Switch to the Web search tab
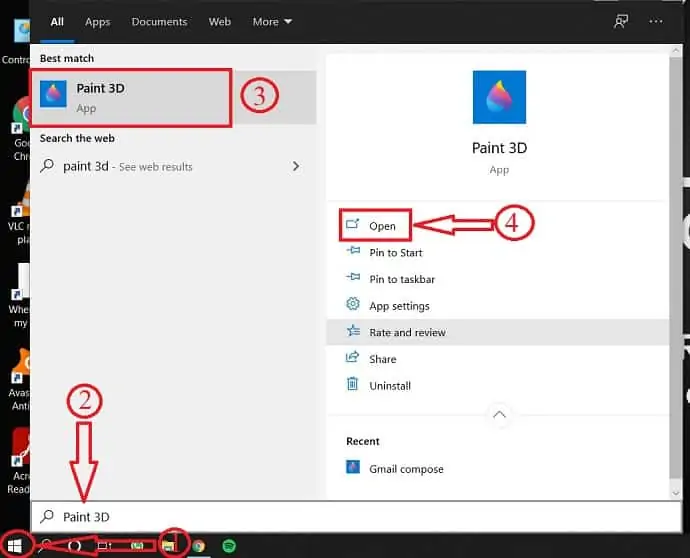 (220, 22)
